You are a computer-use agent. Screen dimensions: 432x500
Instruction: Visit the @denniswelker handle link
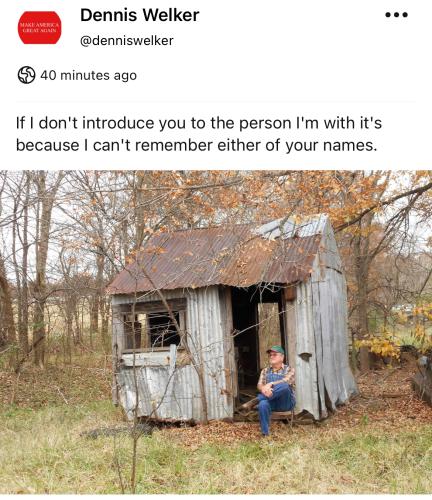127,41
